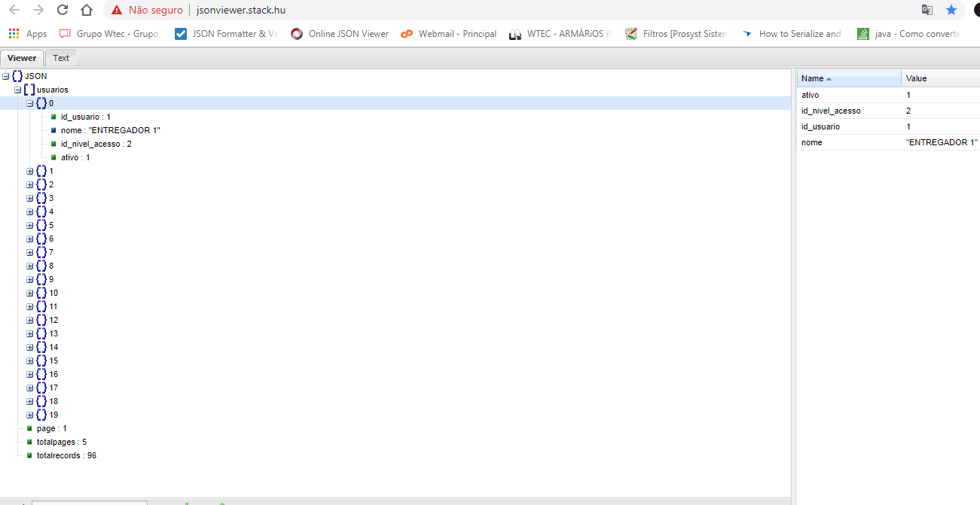This screenshot has height=505, width=980.
Task: Expand object 10 in usuarios
Action: tap(30, 293)
